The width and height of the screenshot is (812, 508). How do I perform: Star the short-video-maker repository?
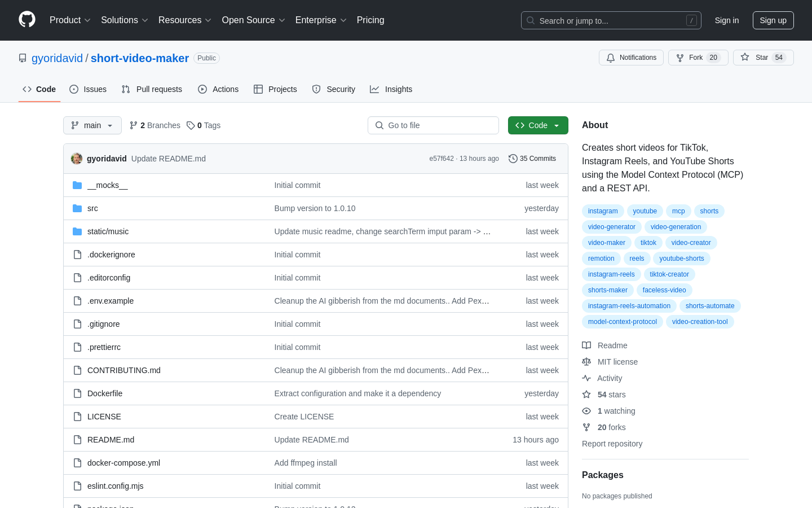click(x=763, y=58)
